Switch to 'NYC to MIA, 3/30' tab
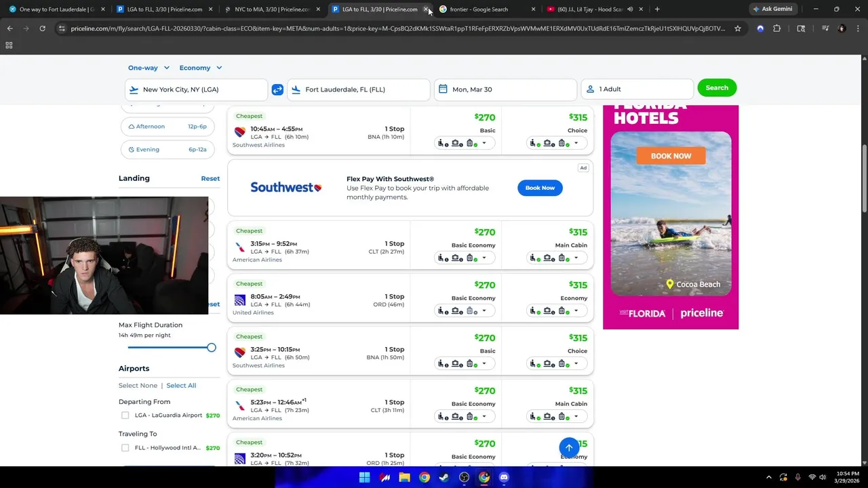Image resolution: width=868 pixels, height=488 pixels. pyautogui.click(x=272, y=9)
